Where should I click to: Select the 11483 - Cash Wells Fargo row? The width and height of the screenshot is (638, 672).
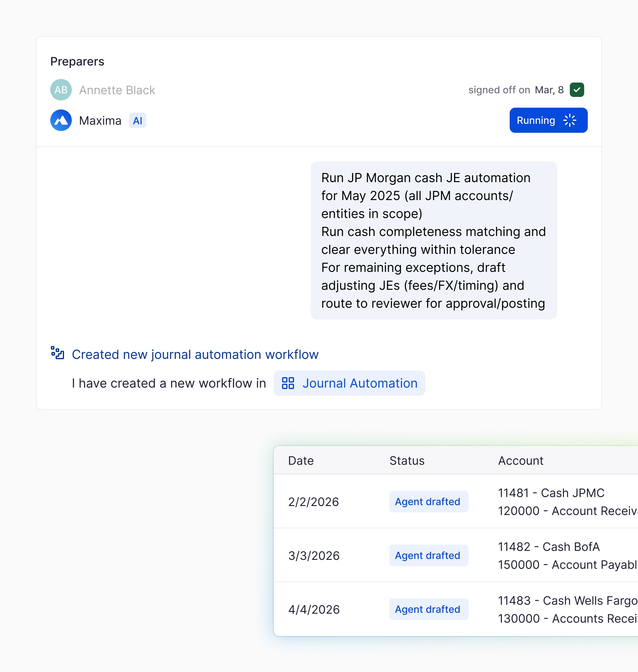click(567, 601)
